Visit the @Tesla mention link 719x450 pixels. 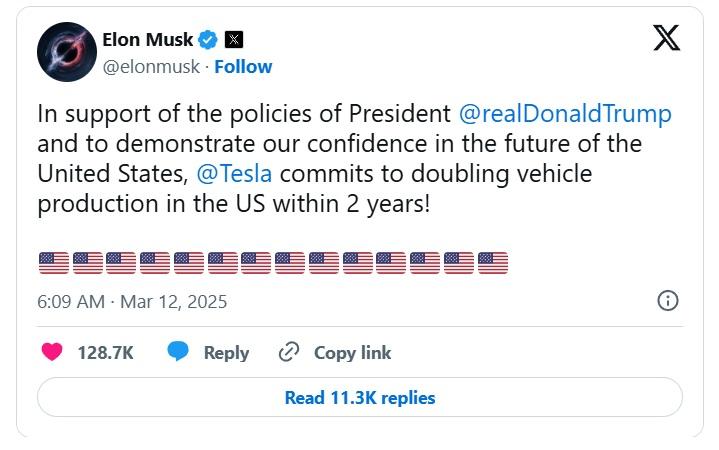[x=234, y=173]
